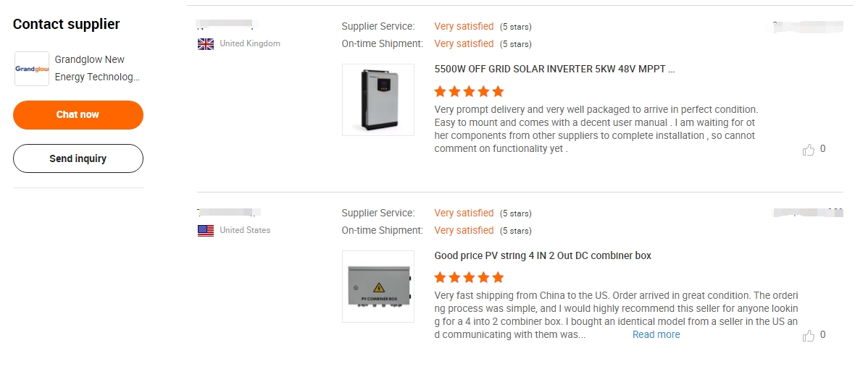The image size is (868, 377).
Task: Click thumbs-up icon on UK inverter review
Action: point(808,149)
